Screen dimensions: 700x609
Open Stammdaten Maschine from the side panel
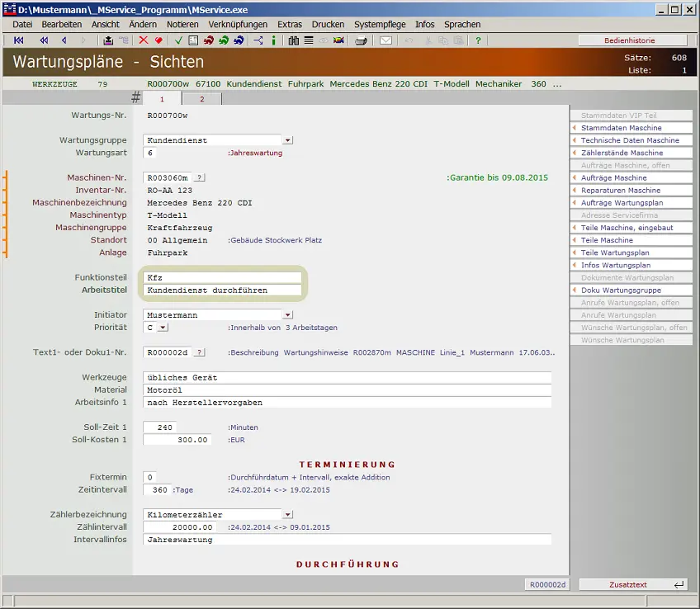(x=631, y=128)
